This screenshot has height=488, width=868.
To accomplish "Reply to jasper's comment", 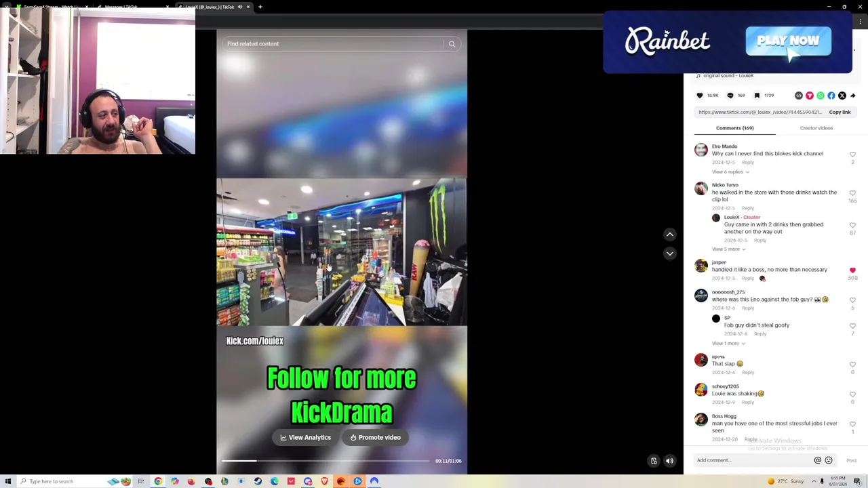I will coord(747,279).
